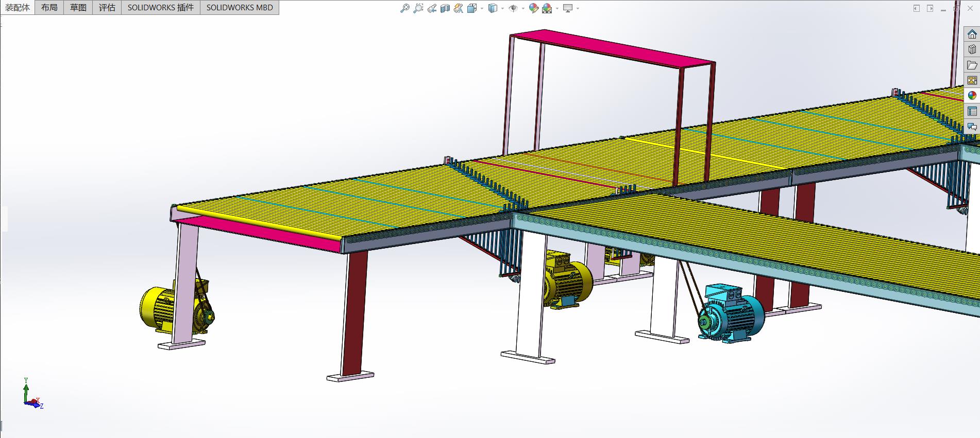Switch to the 草图 (Sketch) tab
Viewport: 980px width, 438px height.
78,7
